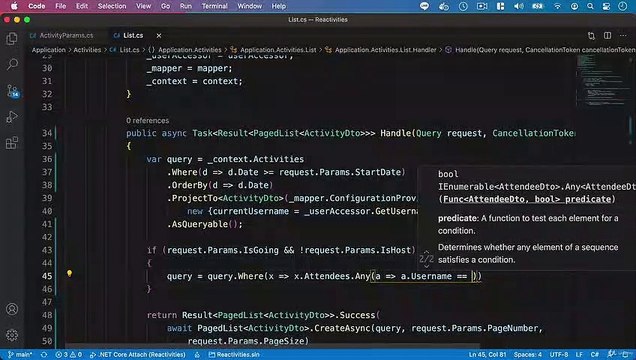Click the Application.Activities namespace breadcrumb
This screenshot has height=360, width=636.
185,50
